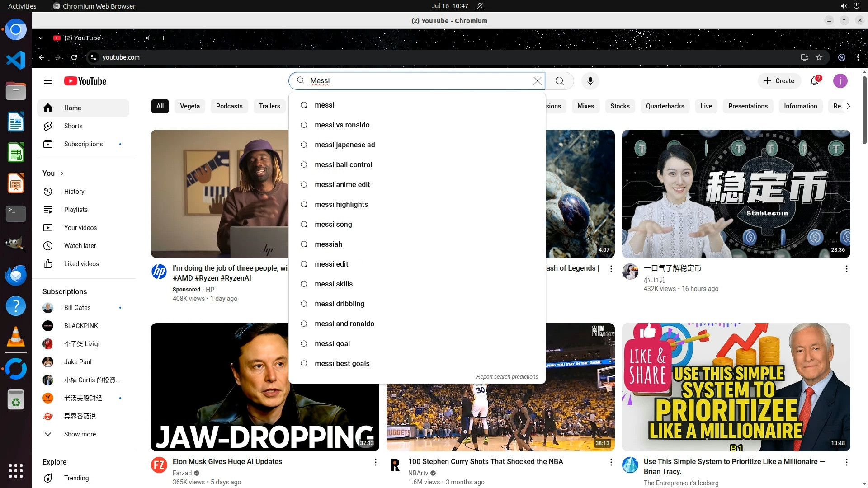Clear the search box with X icon

(537, 81)
